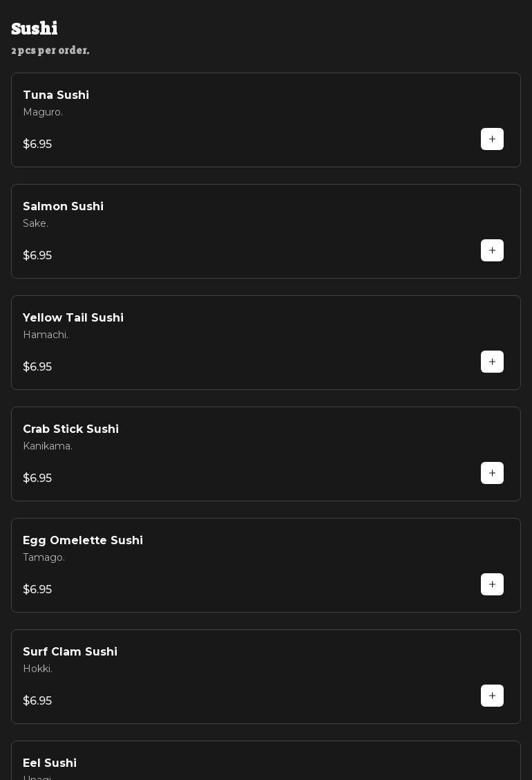
Task: Click the Tuna Sushi $6.95 price
Action: click(x=37, y=145)
